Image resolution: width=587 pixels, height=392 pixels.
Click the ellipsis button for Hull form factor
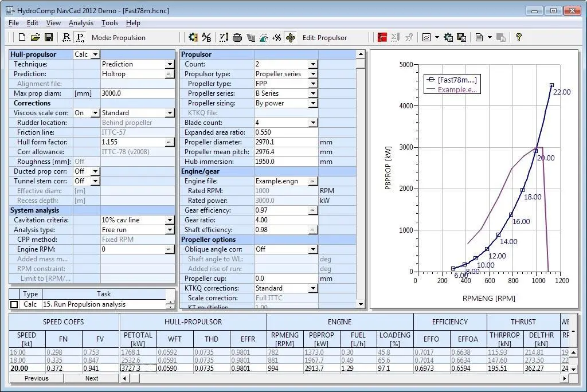(169, 142)
